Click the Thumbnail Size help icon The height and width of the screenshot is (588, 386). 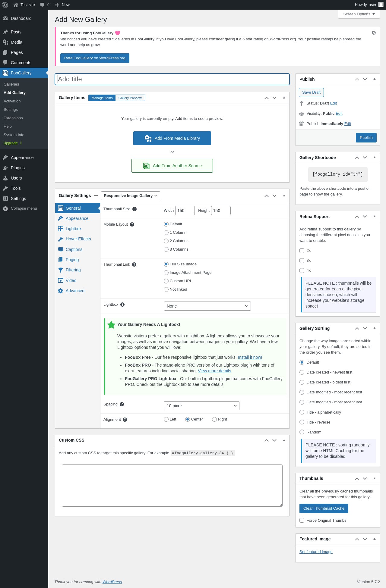pyautogui.click(x=134, y=209)
